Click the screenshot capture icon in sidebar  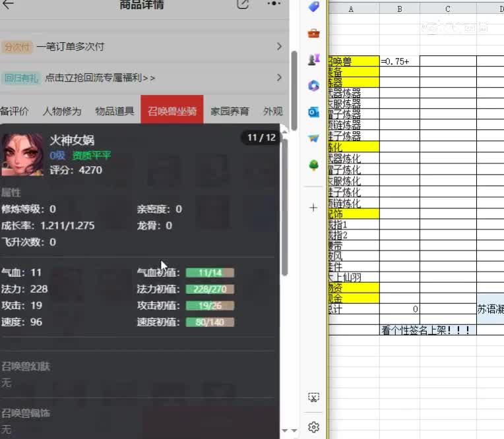click(314, 397)
